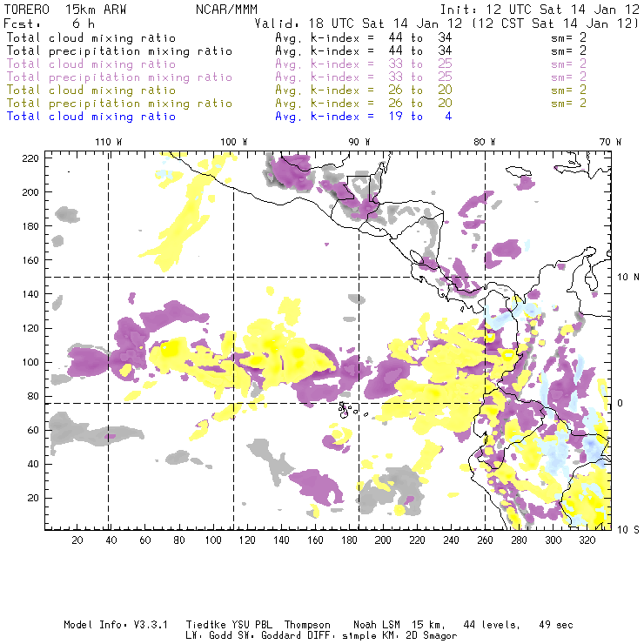This screenshot has width=644, height=644.
Task: Click black k-index "44 to 34" on cloud row
Action: 420,37
